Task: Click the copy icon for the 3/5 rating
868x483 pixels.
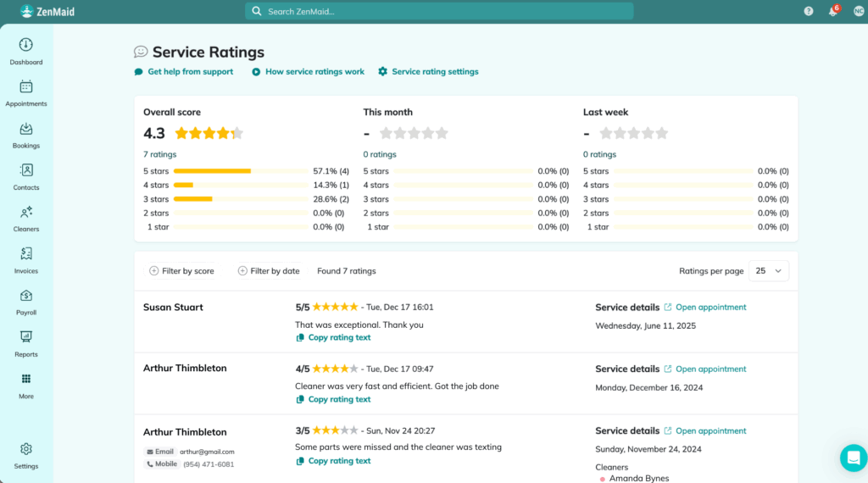Action: 300,461
